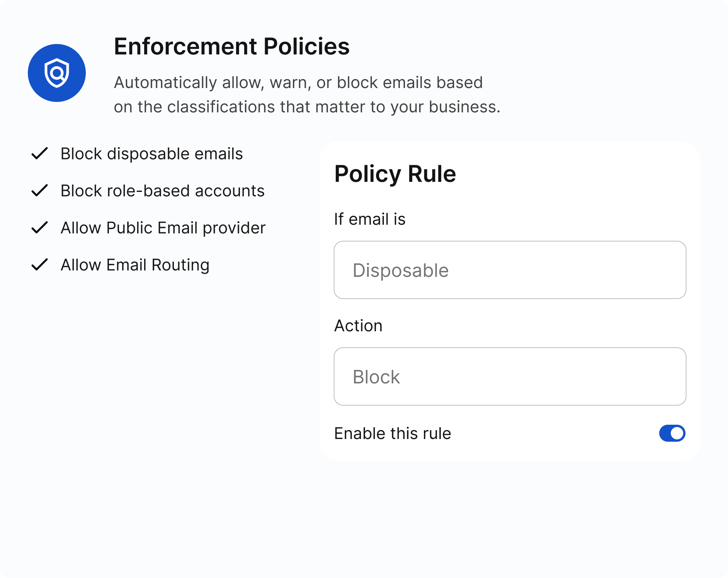Click the blue shield search icon
Screen dimensions: 728x578
coord(57,73)
